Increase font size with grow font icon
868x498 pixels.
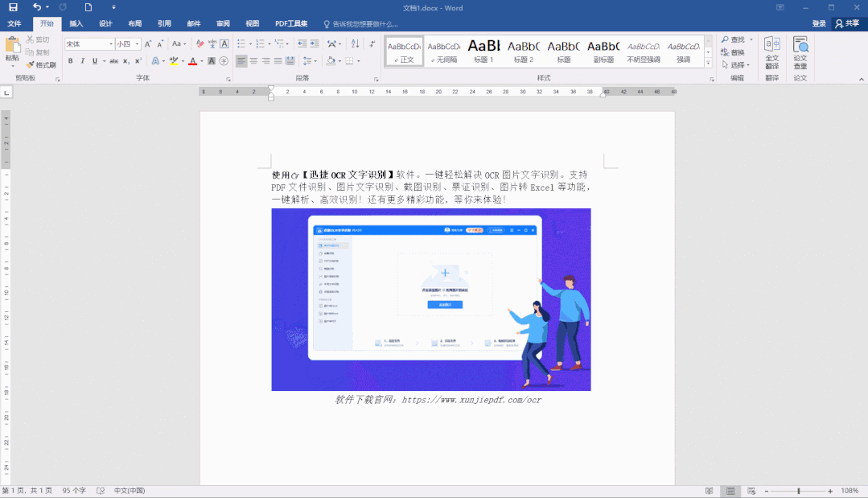tap(148, 43)
